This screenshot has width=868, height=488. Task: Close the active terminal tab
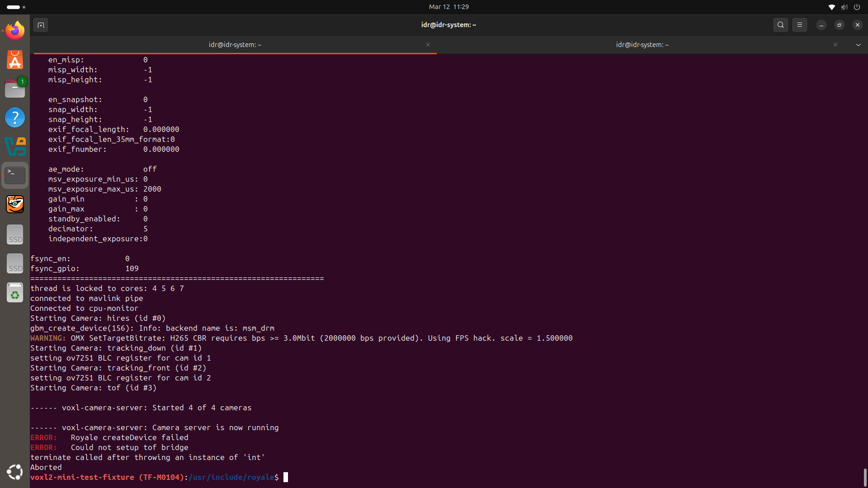click(428, 45)
